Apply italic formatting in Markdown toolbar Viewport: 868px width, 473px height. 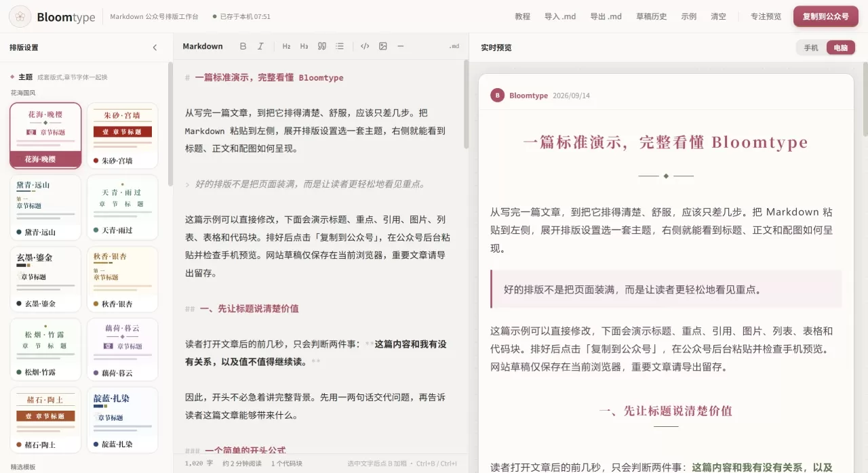click(260, 46)
